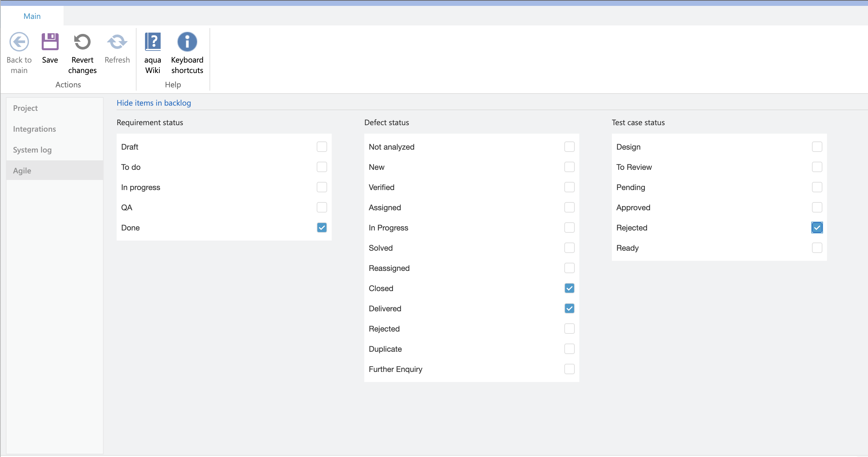Check the Duplicate defect status checkbox
868x457 pixels.
569,349
